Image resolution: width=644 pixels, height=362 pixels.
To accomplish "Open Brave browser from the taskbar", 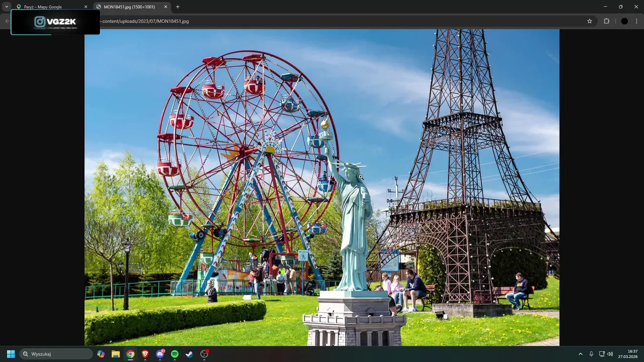I will point(145,354).
